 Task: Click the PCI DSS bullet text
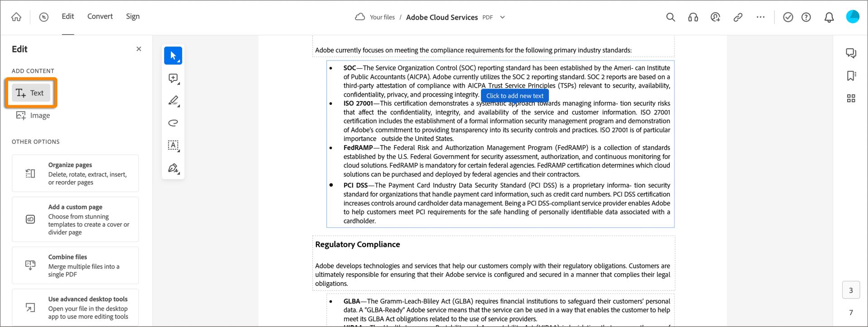coord(506,203)
